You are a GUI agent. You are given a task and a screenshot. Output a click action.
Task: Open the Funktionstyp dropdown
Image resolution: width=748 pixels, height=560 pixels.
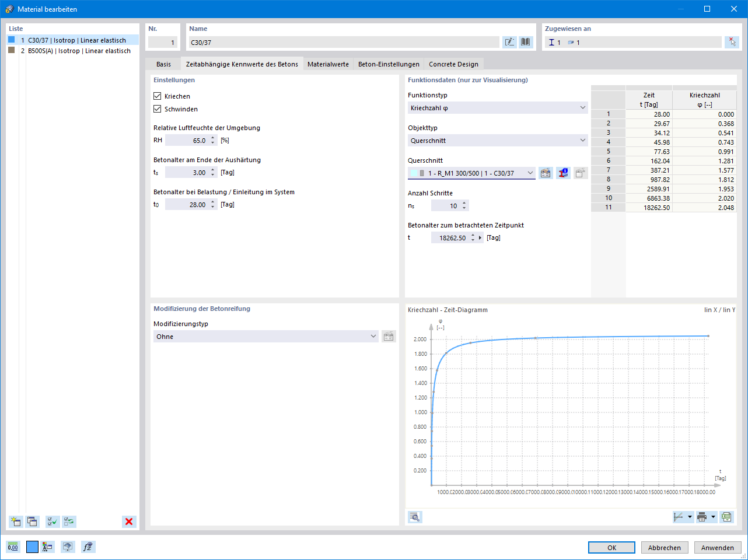coord(498,108)
